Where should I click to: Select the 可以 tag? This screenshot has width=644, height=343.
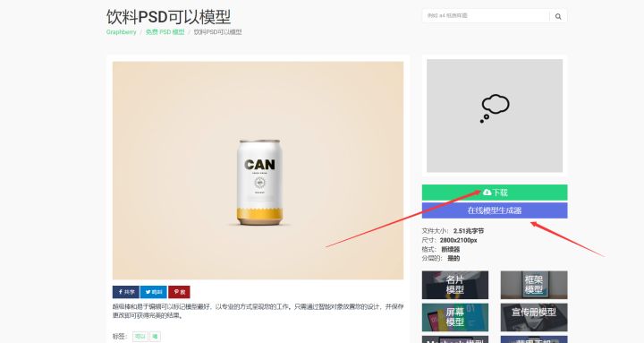(140, 337)
